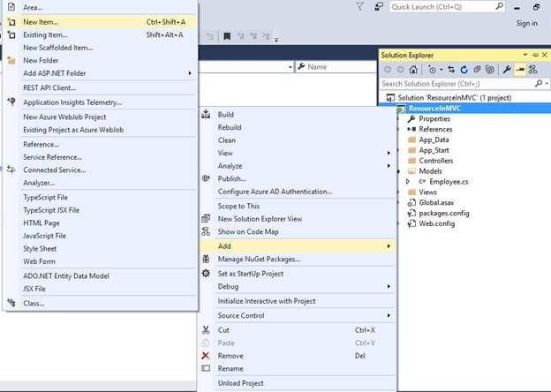Expand the Employee.cs tree node

[408, 182]
